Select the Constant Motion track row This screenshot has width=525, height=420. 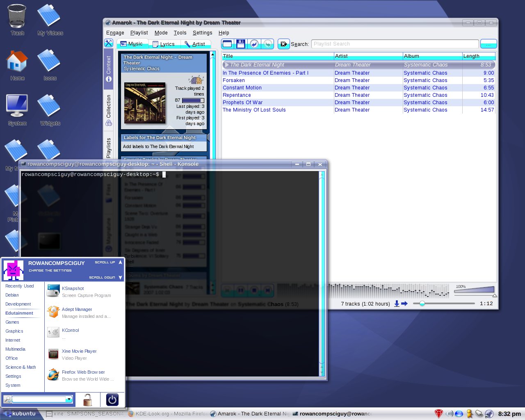tap(358, 88)
